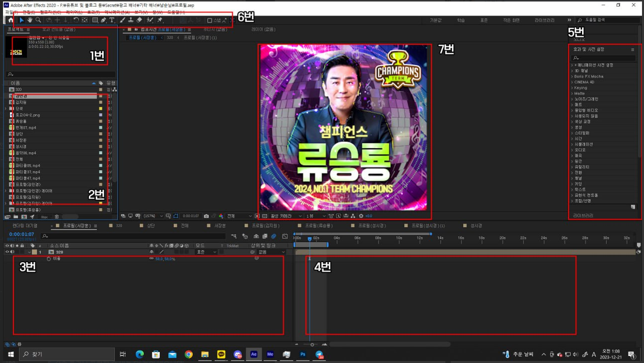
Task: Open the viewer magnification 157% dropdown
Action: (x=154, y=216)
